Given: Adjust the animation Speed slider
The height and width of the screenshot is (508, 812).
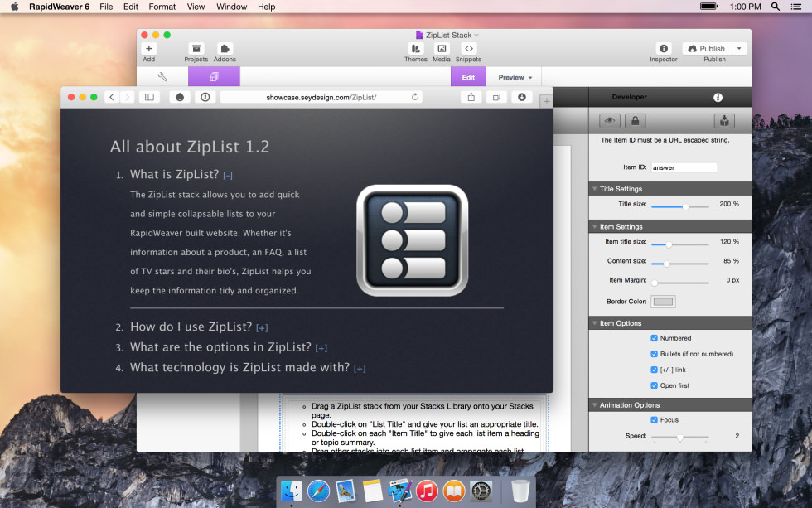Looking at the screenshot, I should click(x=680, y=438).
